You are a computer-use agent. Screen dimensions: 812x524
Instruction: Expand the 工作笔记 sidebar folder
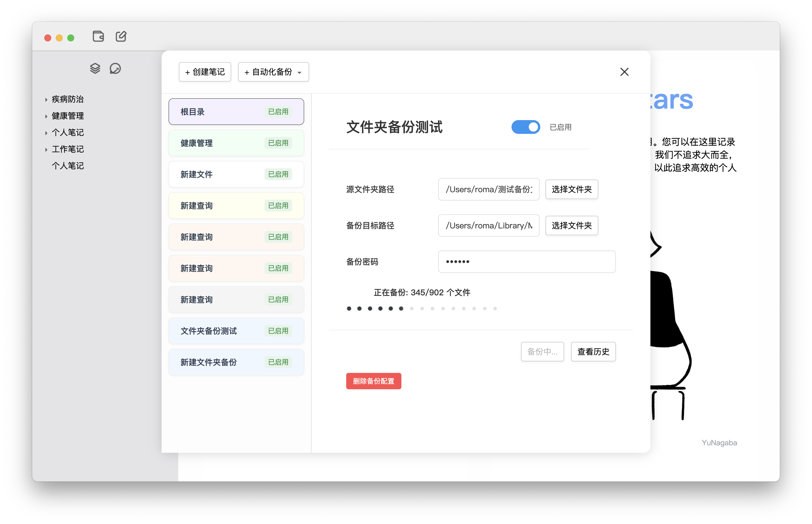[46, 150]
